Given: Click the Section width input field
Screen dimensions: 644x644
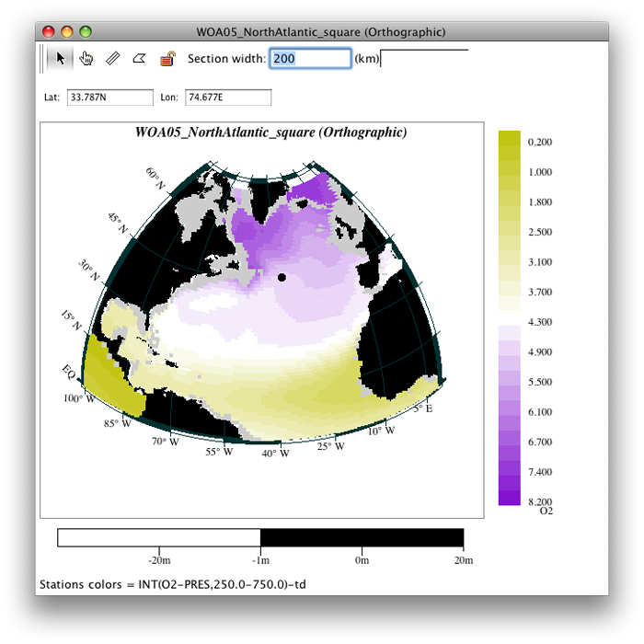Looking at the screenshot, I should pyautogui.click(x=310, y=59).
